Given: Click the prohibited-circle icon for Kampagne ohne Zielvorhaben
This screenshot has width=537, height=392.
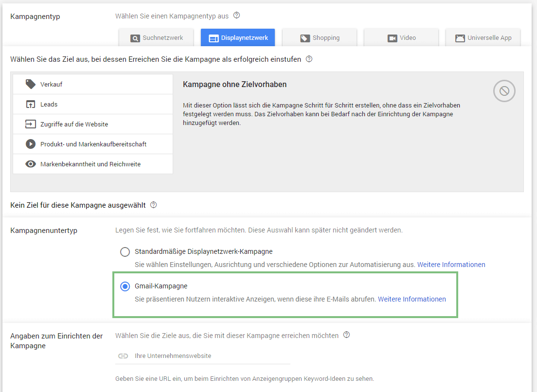Looking at the screenshot, I should pos(504,91).
